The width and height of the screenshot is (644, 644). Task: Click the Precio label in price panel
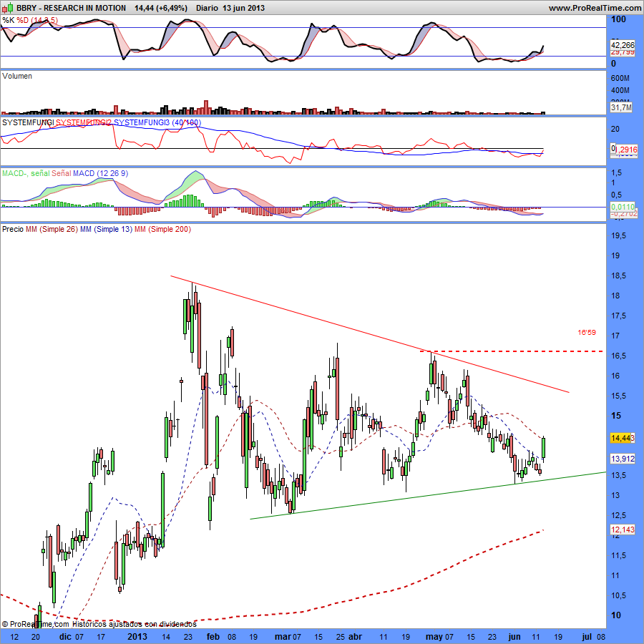tap(13, 229)
